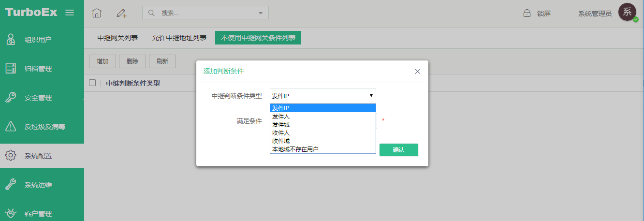Switch to 中继网关列表 tab
The width and height of the screenshot is (644, 221).
point(117,38)
